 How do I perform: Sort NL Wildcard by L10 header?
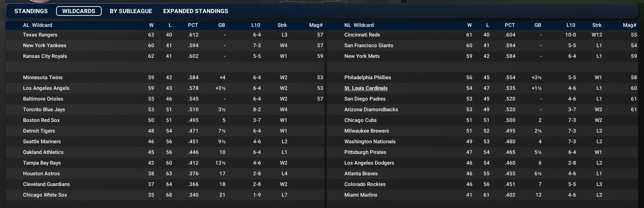[x=571, y=25]
